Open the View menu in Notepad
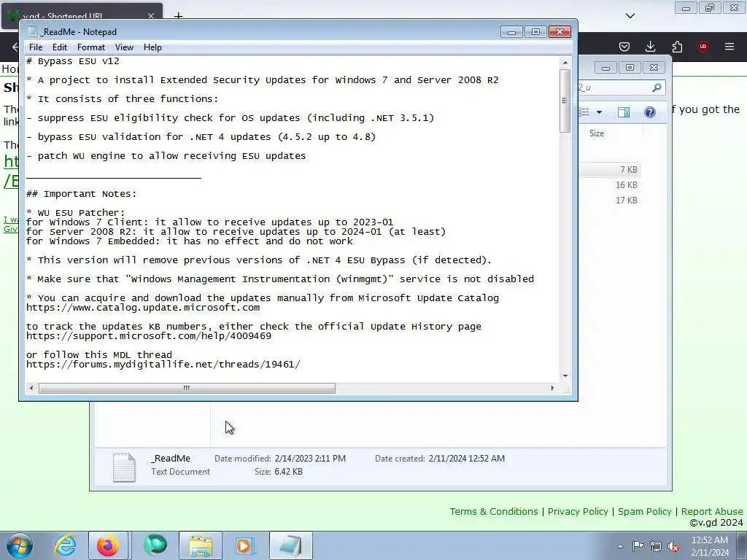Image resolution: width=747 pixels, height=560 pixels. [124, 47]
